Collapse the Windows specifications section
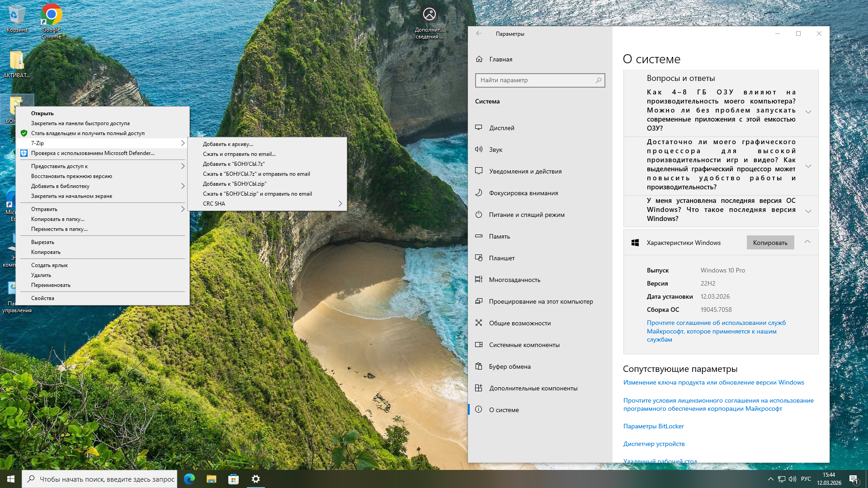This screenshot has width=868, height=488. click(807, 242)
